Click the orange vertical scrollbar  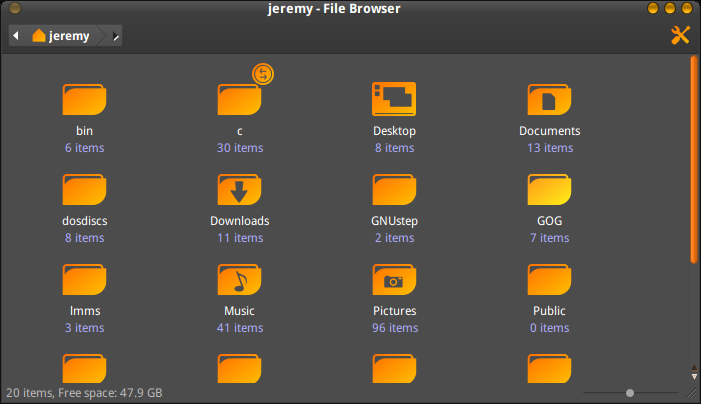pos(694,160)
